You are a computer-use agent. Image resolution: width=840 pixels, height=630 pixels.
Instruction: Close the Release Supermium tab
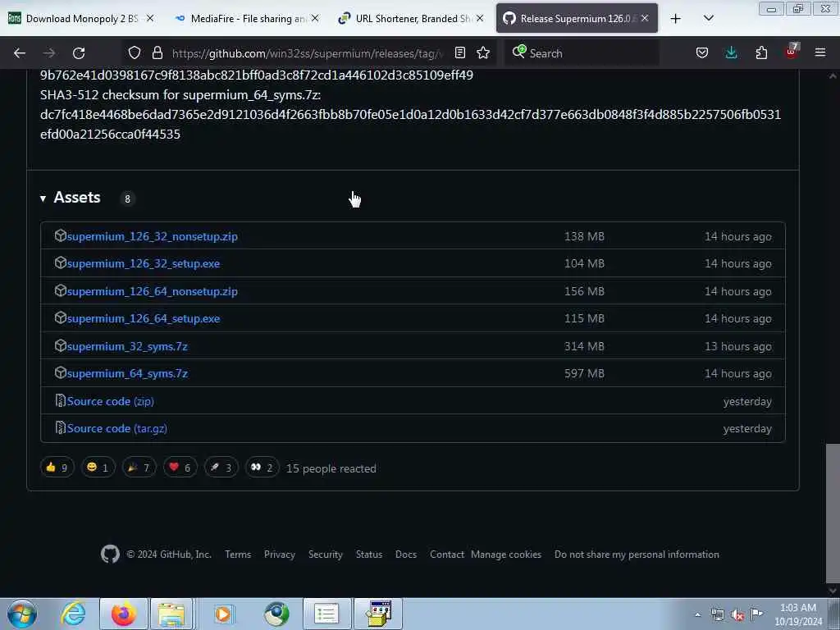coord(645,19)
